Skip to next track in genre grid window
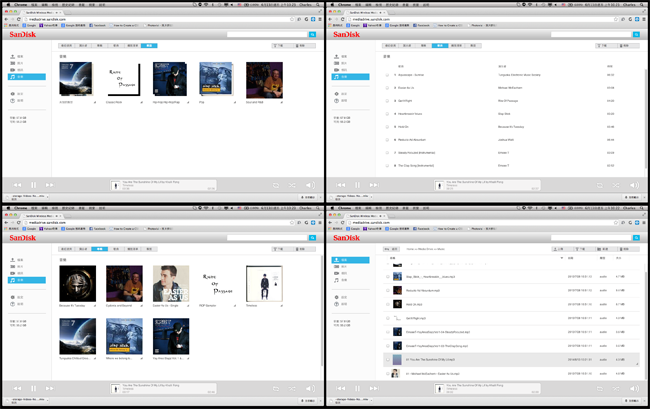 point(49,185)
